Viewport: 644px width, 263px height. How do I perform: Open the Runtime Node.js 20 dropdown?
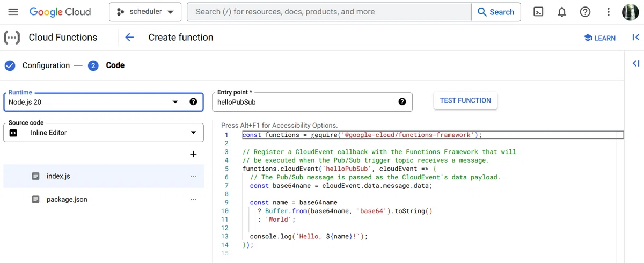click(x=104, y=101)
